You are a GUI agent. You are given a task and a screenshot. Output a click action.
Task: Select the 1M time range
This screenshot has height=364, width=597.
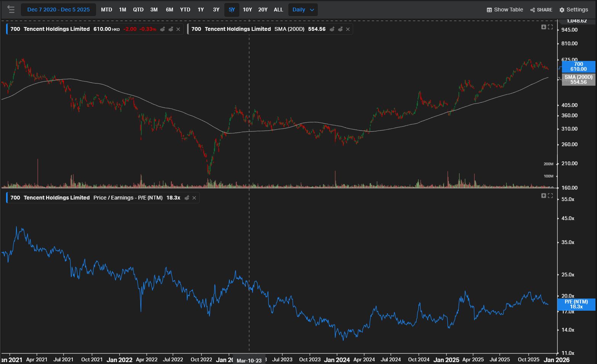(122, 10)
